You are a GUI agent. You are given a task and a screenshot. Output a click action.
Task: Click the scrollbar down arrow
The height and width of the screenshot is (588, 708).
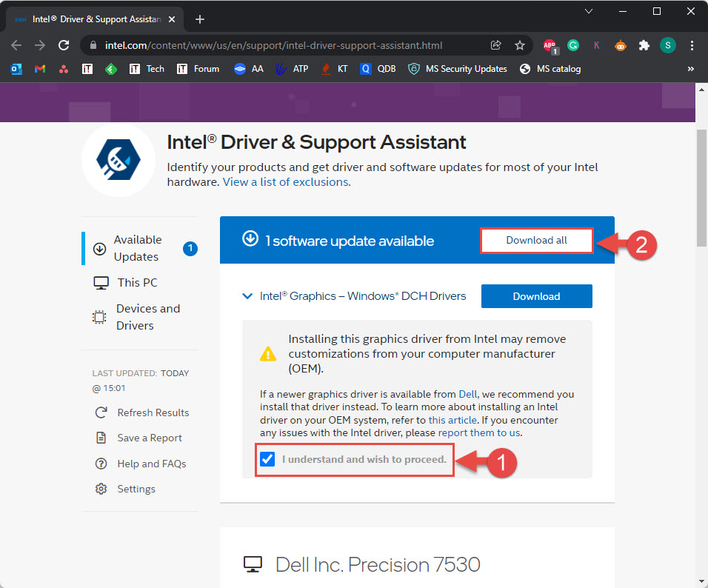tap(701, 581)
